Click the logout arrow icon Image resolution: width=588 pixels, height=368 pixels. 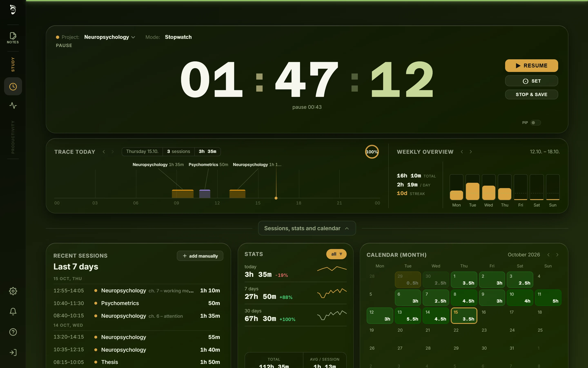tap(13, 352)
